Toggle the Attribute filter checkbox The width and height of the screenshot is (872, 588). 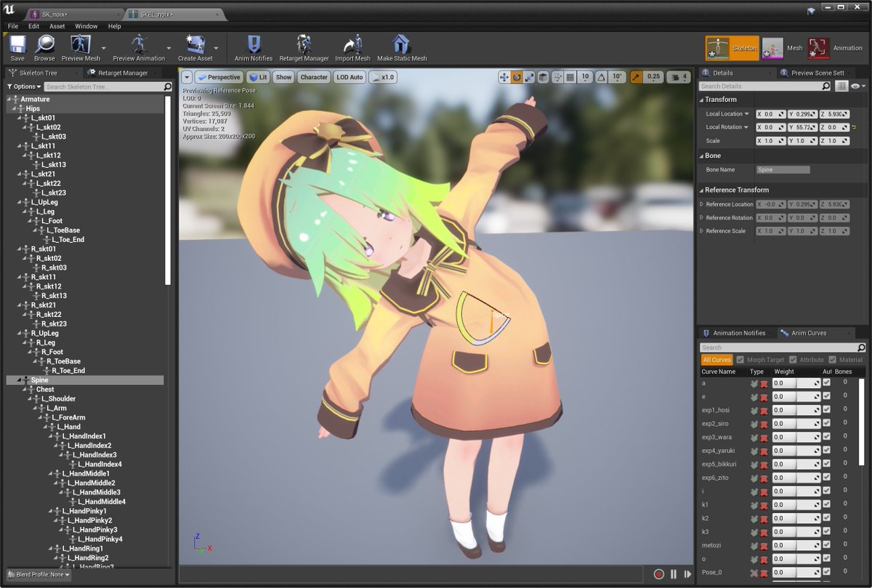[x=793, y=360]
